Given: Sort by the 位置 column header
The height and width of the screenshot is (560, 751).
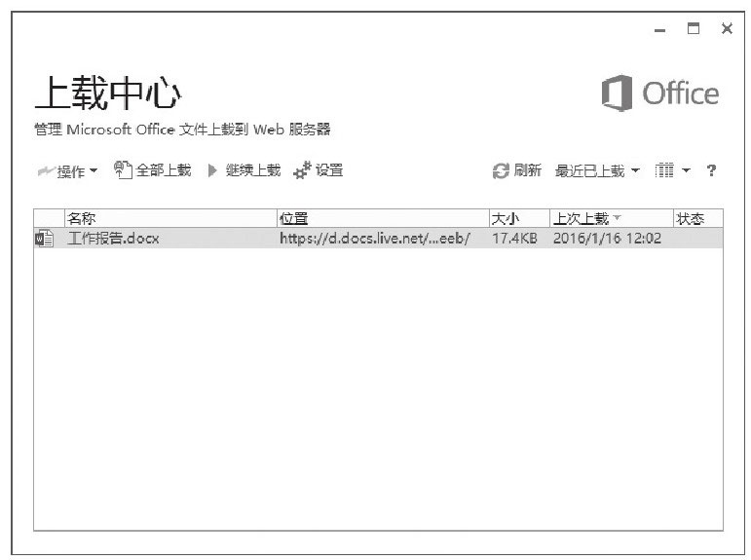Looking at the screenshot, I should 383,219.
